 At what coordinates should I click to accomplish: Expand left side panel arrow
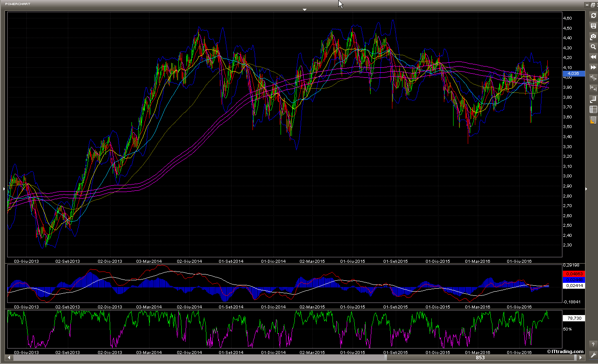(4, 189)
